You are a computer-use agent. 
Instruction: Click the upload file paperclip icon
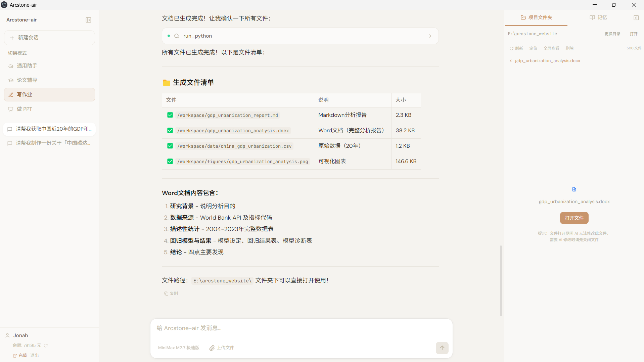(x=212, y=348)
